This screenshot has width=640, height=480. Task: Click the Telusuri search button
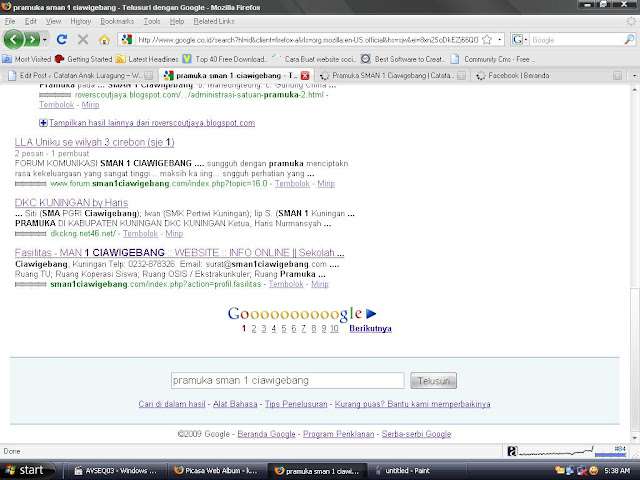433,381
